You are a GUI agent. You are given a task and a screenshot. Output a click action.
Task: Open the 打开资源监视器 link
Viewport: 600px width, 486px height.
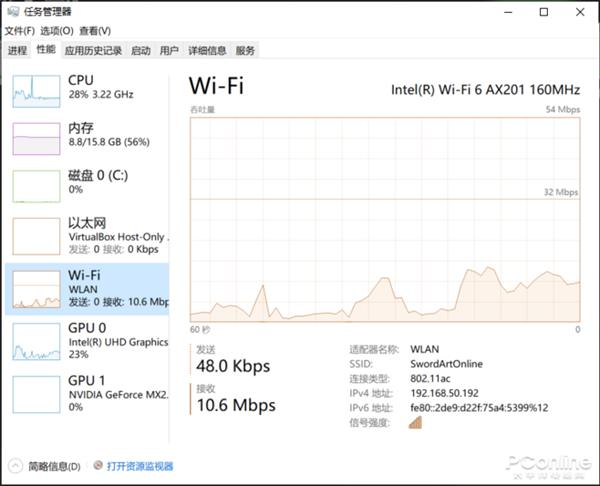[140, 466]
